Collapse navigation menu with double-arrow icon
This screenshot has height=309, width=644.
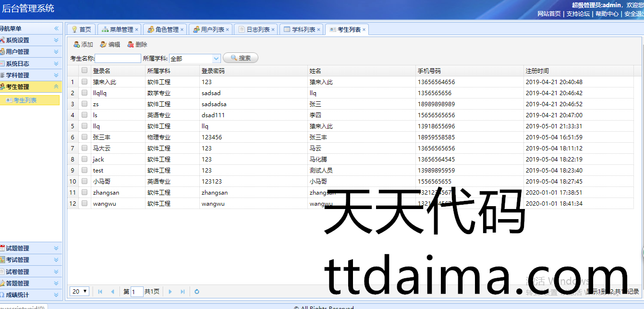56,29
